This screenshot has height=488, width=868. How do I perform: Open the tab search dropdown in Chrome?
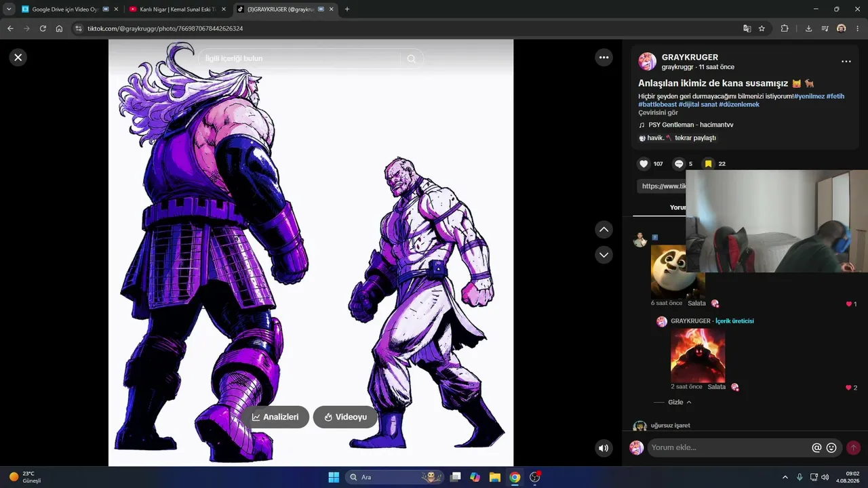(x=8, y=9)
